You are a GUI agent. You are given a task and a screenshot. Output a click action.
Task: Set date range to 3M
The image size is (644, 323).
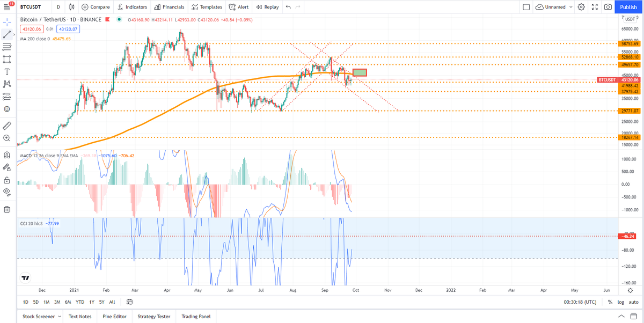click(57, 302)
